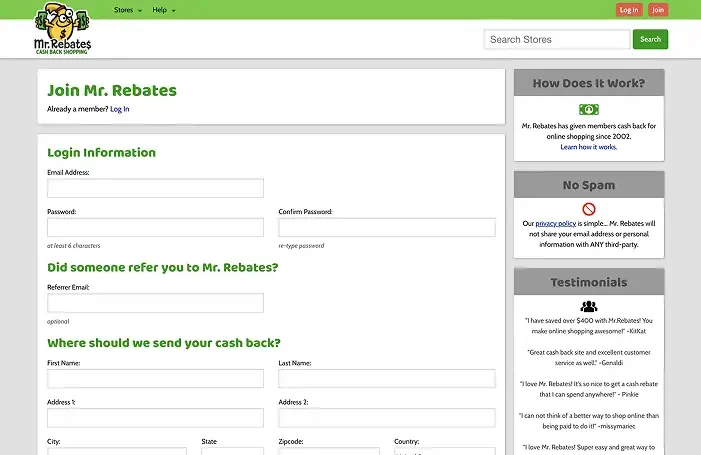This screenshot has height=455, width=701.
Task: Click the green Search button
Action: [x=650, y=39]
